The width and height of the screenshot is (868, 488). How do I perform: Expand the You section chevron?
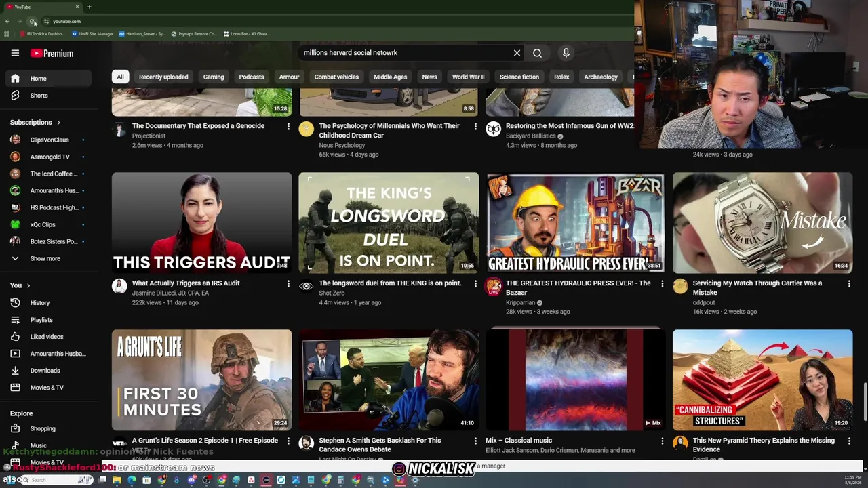point(28,285)
